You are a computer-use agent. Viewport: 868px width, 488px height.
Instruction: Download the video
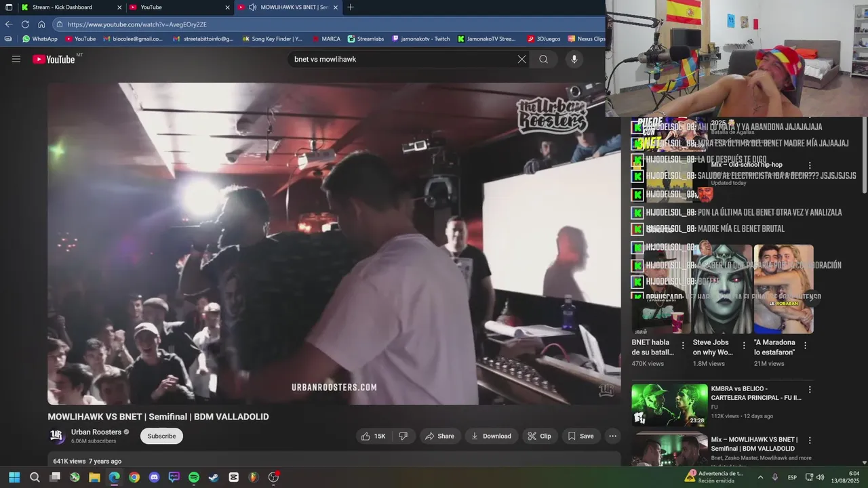click(491, 436)
